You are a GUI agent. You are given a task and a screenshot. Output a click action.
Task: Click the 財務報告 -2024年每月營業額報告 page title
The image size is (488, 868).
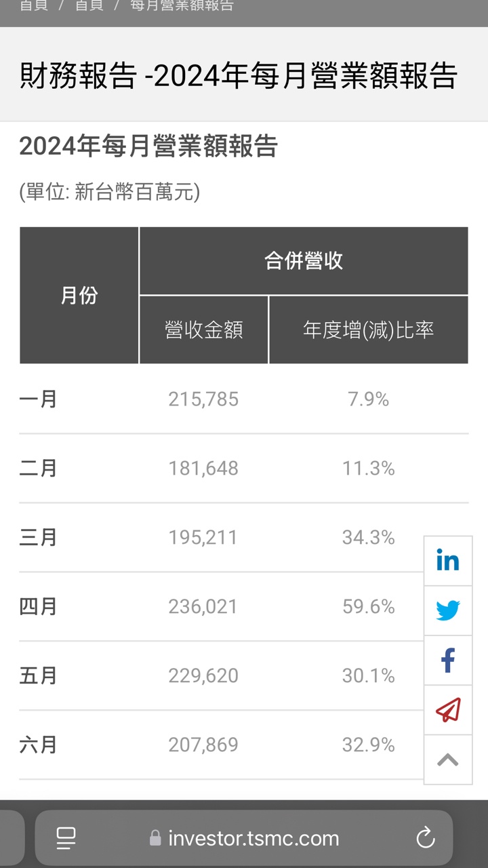[x=239, y=76]
